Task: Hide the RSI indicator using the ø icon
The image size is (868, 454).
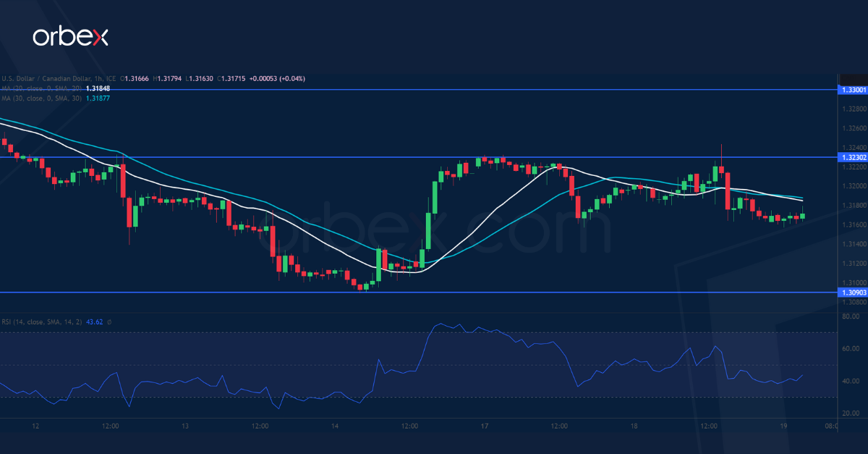Action: (x=110, y=321)
